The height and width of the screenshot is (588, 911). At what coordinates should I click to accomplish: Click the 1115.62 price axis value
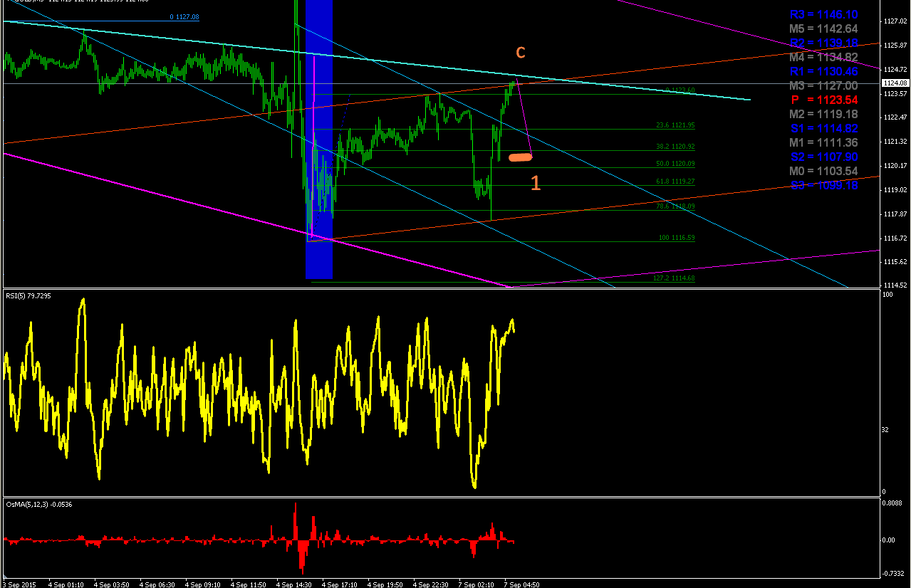[x=895, y=262]
